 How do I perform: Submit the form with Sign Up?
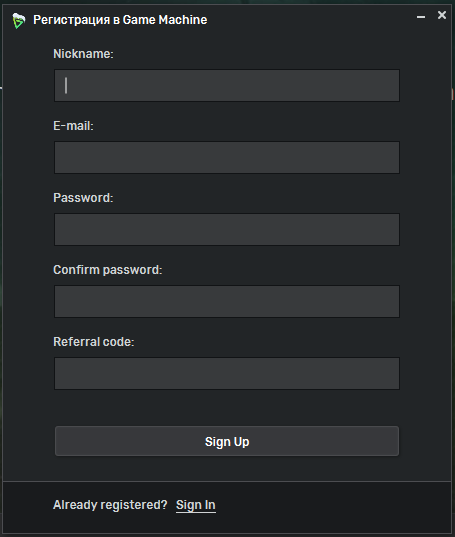227,441
